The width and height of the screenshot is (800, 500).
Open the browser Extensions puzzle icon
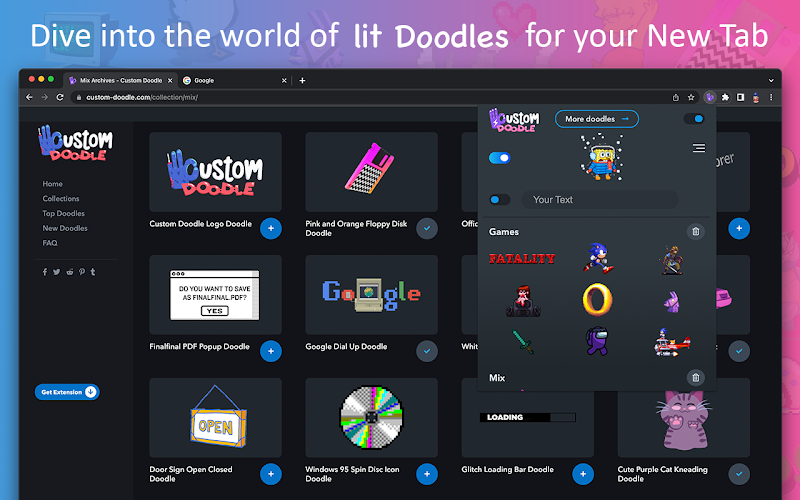pyautogui.click(x=725, y=97)
